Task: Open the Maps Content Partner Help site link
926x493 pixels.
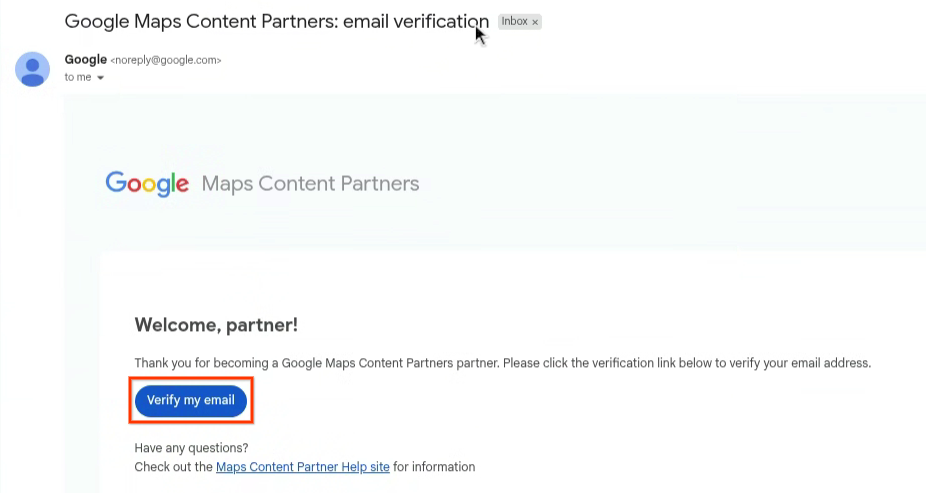Action: 302,467
